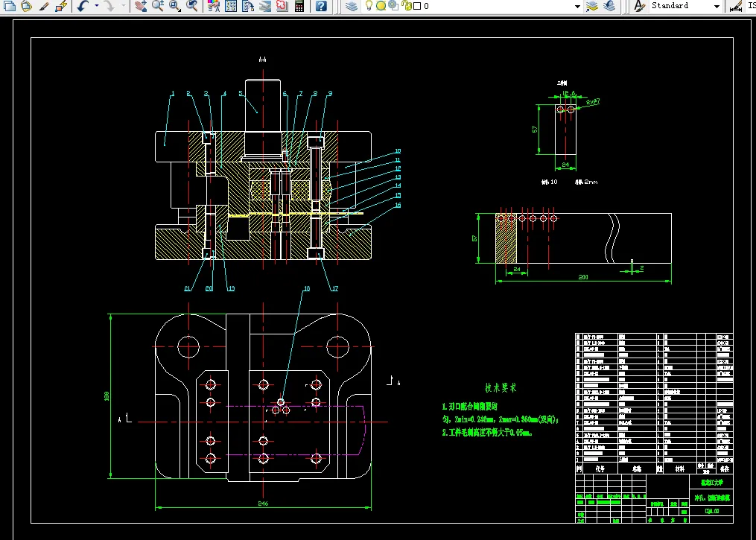
Task: Open the Standard text style dropdown
Action: click(x=717, y=6)
